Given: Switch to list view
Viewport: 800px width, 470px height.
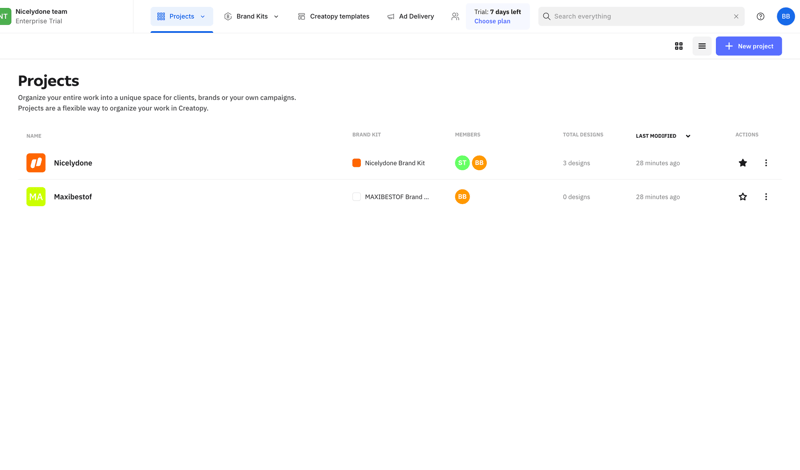Looking at the screenshot, I should [x=702, y=46].
